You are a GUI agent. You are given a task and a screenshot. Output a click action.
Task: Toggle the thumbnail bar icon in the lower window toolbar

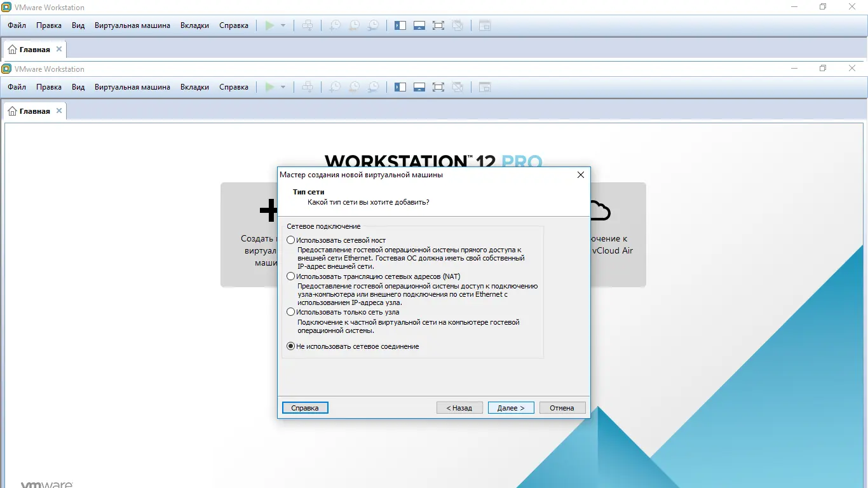[x=419, y=87]
